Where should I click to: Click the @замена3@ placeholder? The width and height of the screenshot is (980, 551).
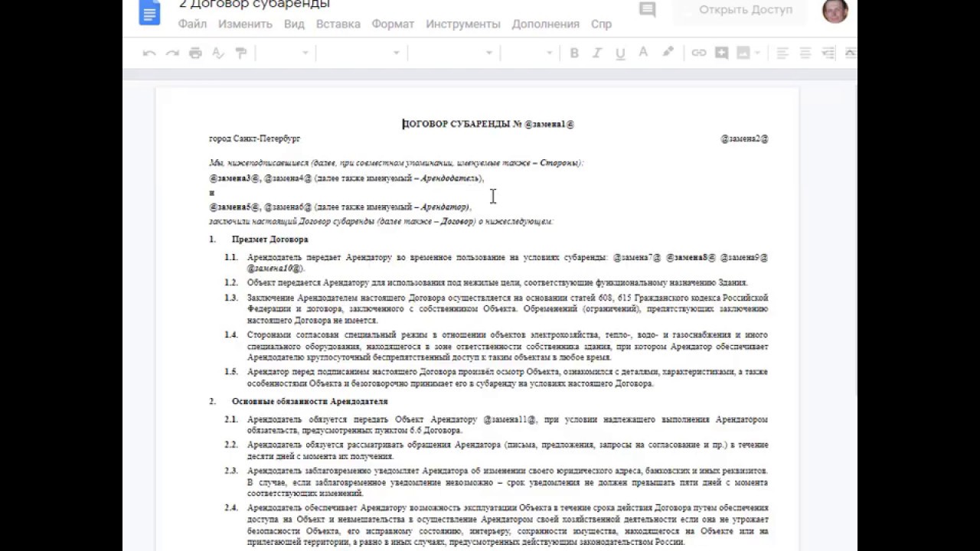[235, 178]
